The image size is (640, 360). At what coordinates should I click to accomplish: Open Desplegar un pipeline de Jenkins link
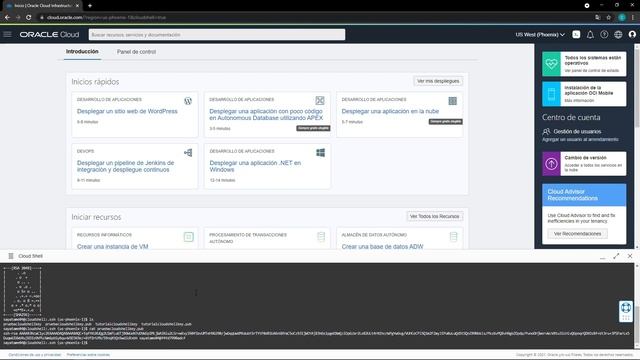[125, 166]
